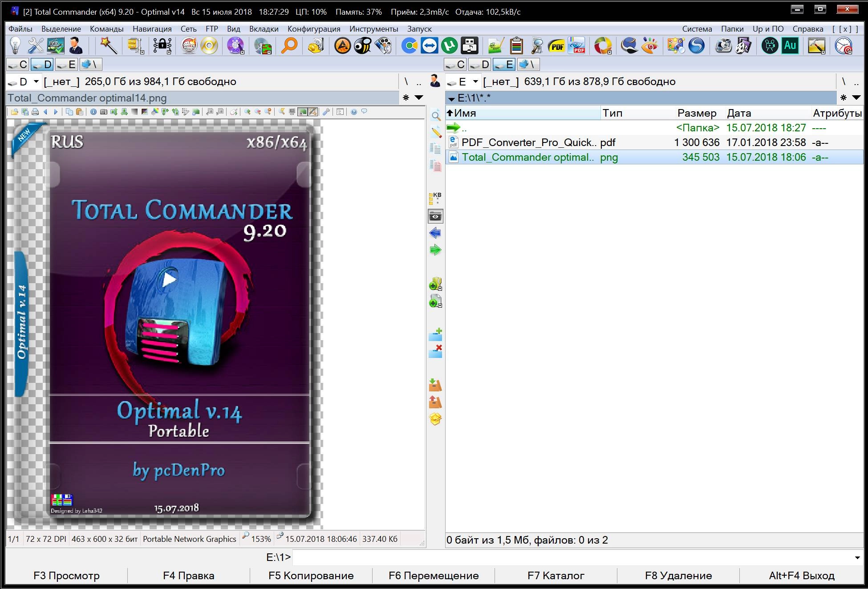The image size is (868, 589).
Task: Launch the XnView eye icon
Action: click(x=650, y=45)
